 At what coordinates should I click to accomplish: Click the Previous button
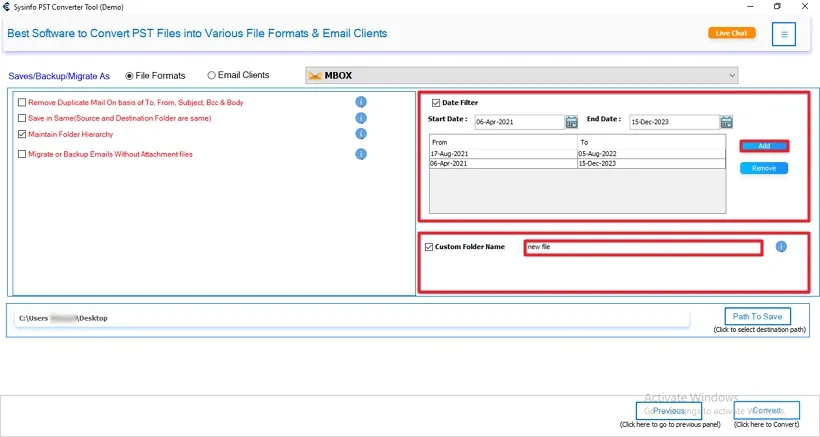coord(669,411)
